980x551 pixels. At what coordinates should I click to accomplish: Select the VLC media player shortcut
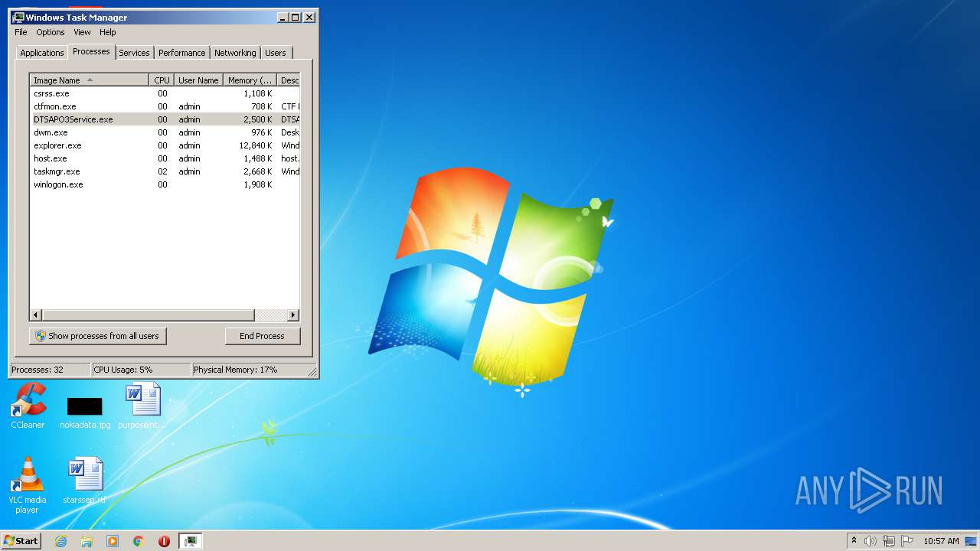click(27, 485)
